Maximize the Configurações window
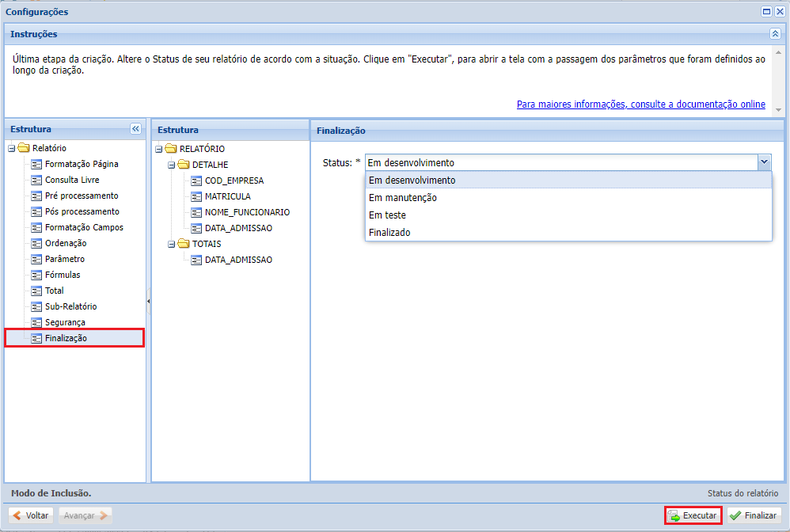Screen dimensions: 790x532 coord(766,12)
